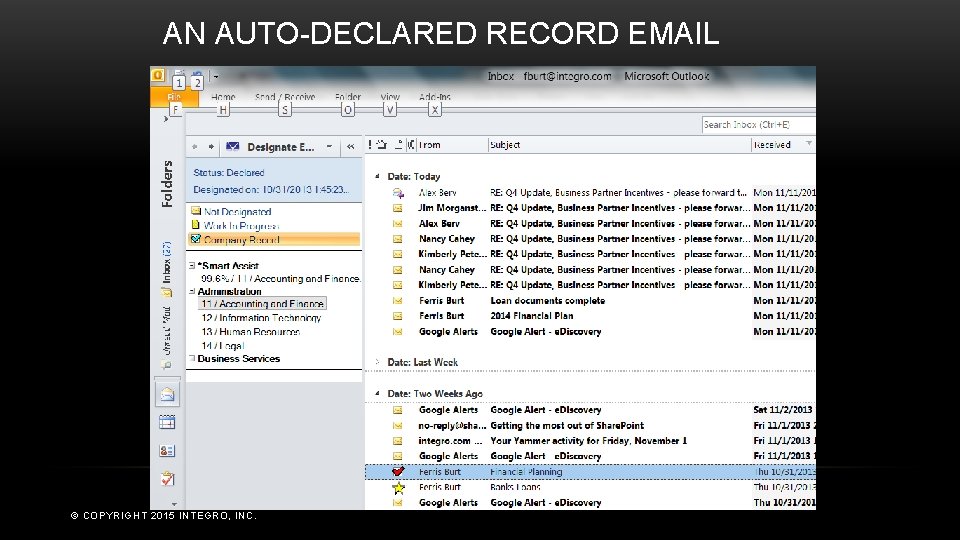Click the replied-mail icon for Alex Berv
The width and height of the screenshot is (960, 540).
point(398,193)
